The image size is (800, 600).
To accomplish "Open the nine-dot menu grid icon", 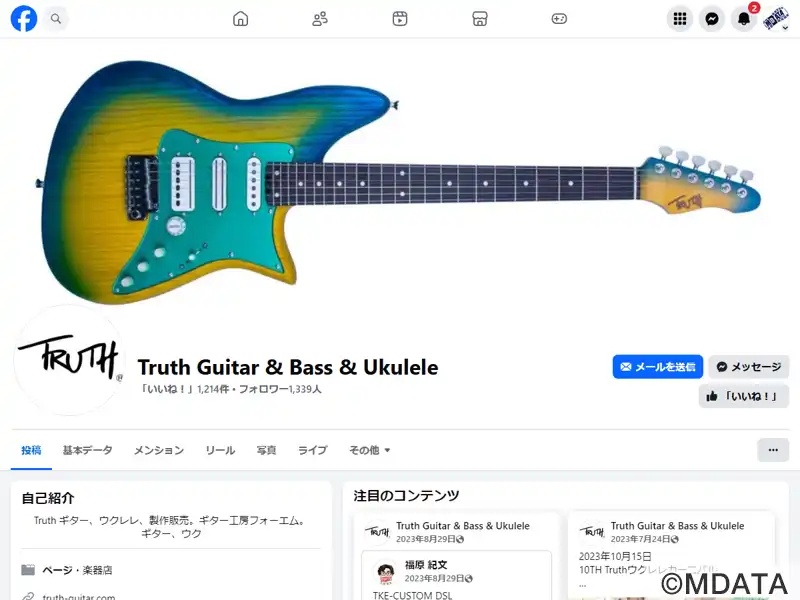I will click(680, 19).
